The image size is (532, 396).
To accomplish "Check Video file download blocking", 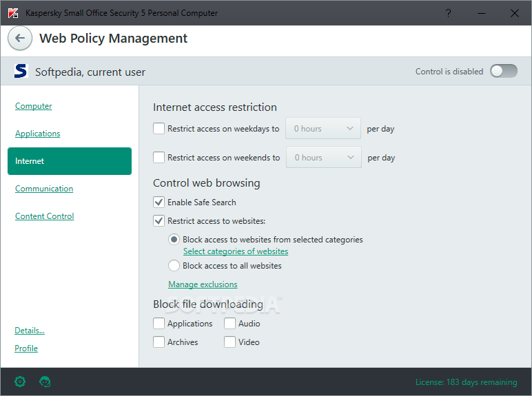I will (x=229, y=342).
